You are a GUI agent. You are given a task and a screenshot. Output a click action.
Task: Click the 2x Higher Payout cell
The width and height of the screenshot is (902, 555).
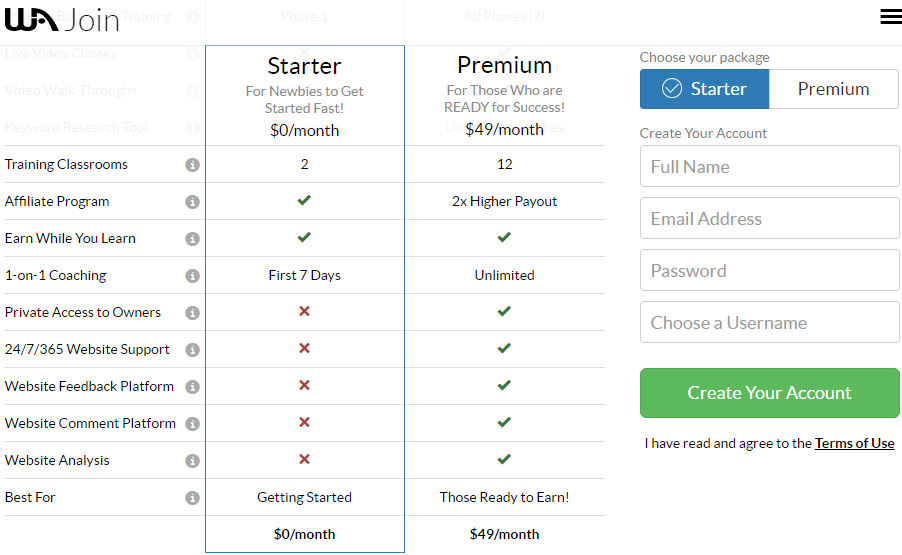(504, 201)
